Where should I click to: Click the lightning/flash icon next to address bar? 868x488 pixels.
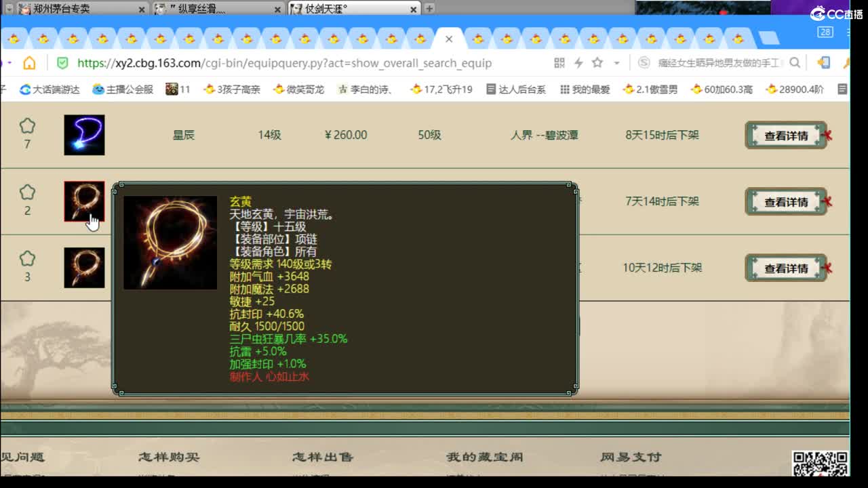[578, 62]
